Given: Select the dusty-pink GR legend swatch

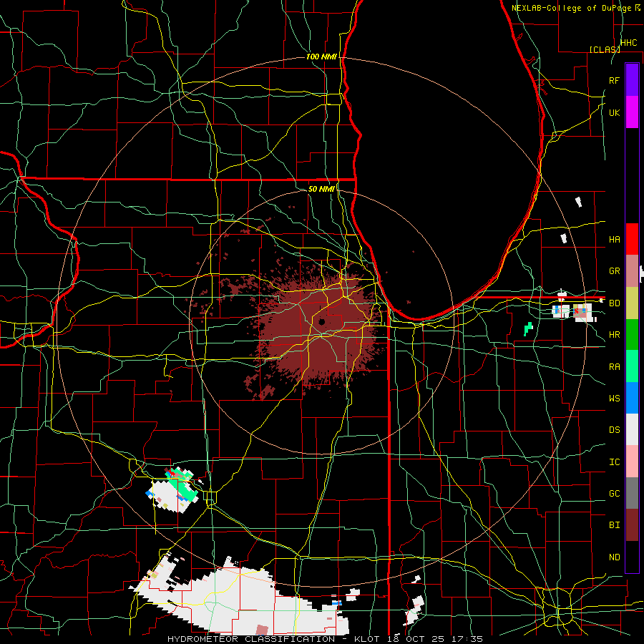Looking at the screenshot, I should [632, 270].
